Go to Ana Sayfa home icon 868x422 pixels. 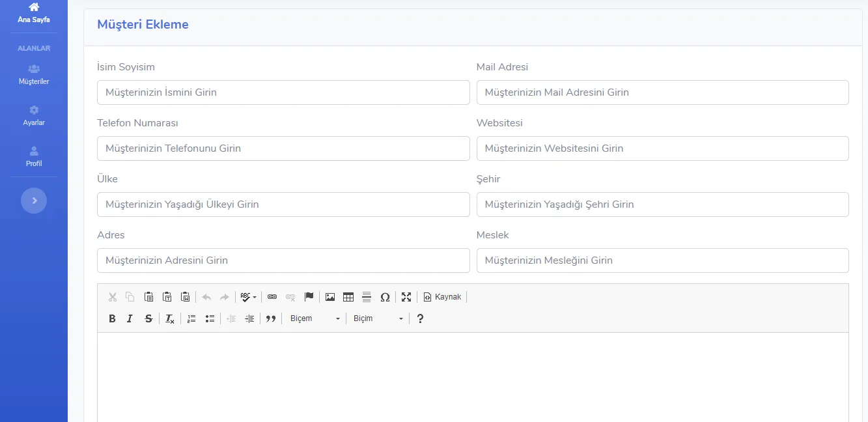(34, 7)
